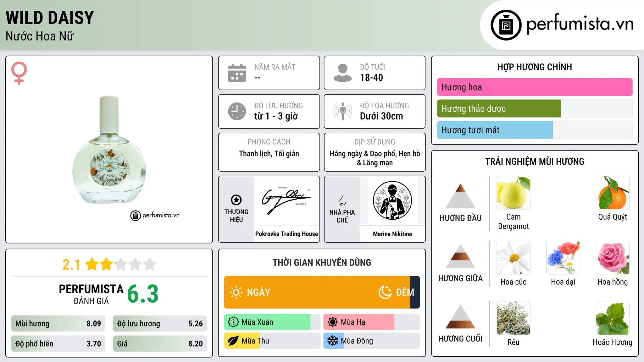The height and width of the screenshot is (362, 644).
Task: Open the Wild Daisy bottle photo
Action: point(109,150)
